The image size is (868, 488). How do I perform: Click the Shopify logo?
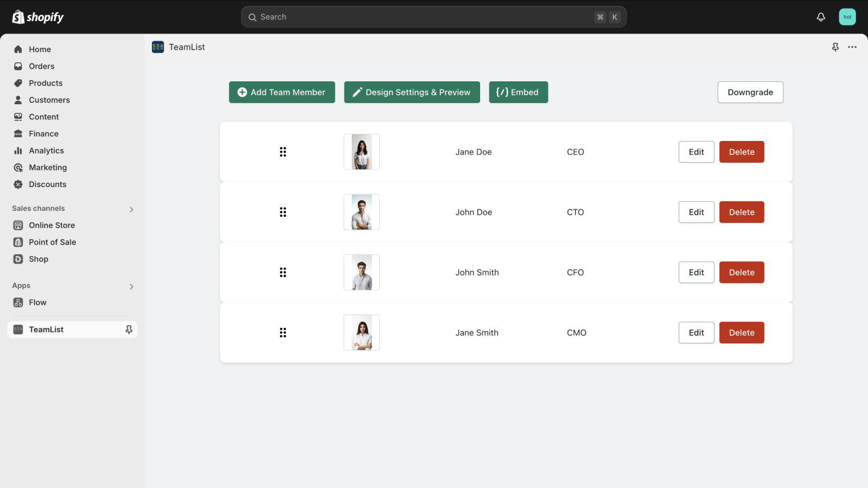[37, 17]
